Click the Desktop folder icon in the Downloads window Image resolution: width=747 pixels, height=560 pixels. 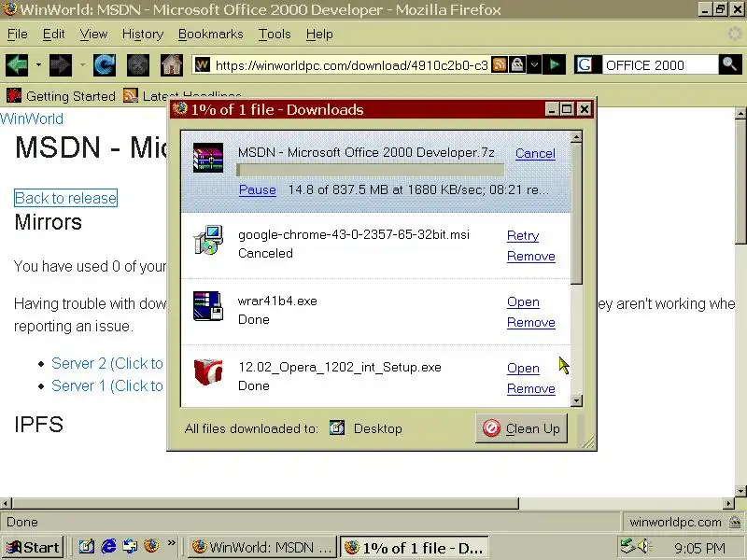[x=337, y=428]
